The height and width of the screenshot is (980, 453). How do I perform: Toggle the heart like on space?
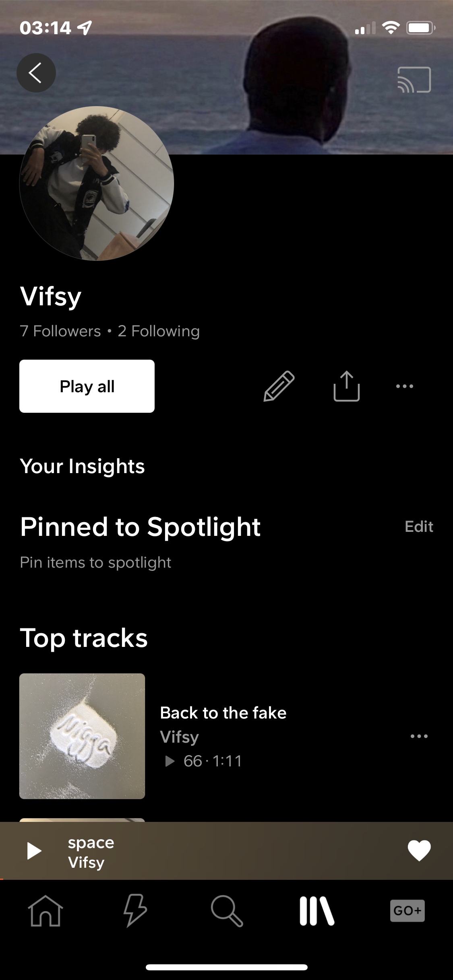click(419, 851)
